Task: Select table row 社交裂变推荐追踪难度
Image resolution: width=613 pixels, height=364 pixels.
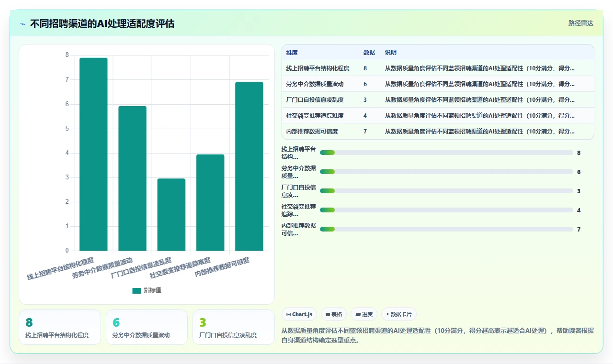Action: point(438,116)
